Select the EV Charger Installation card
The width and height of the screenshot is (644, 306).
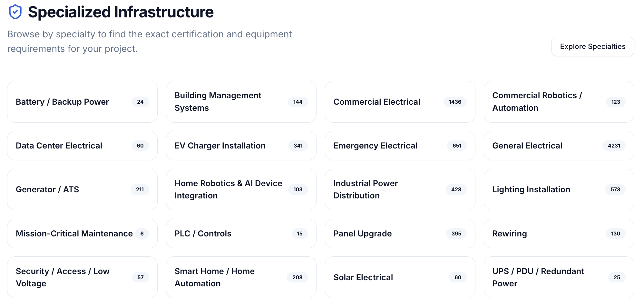[241, 146]
